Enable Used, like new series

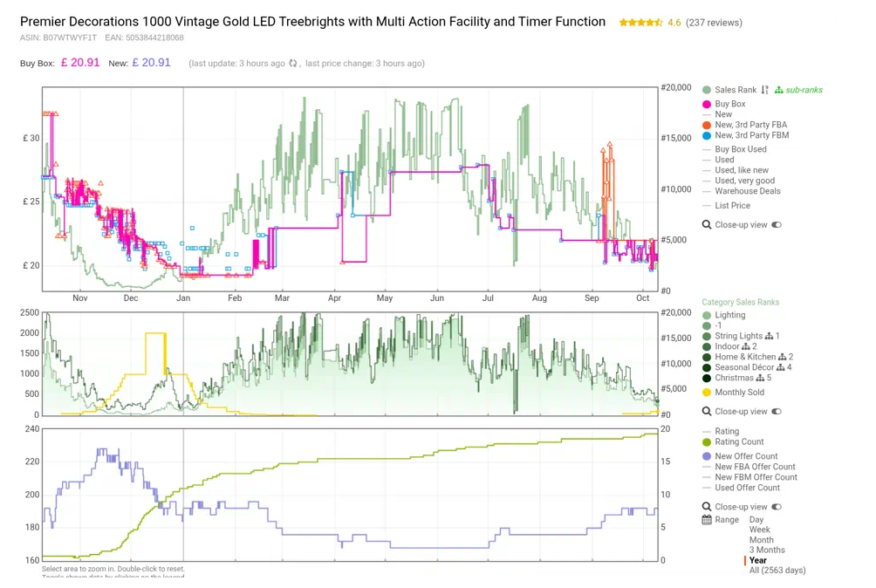[x=736, y=170]
